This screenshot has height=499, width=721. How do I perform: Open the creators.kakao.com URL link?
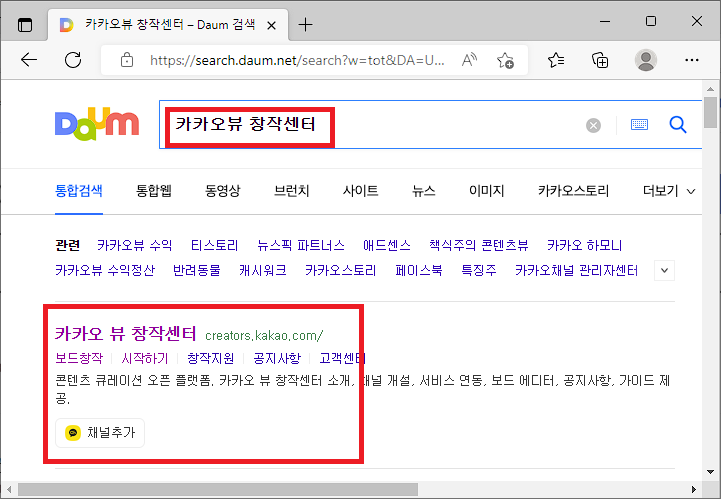click(264, 336)
